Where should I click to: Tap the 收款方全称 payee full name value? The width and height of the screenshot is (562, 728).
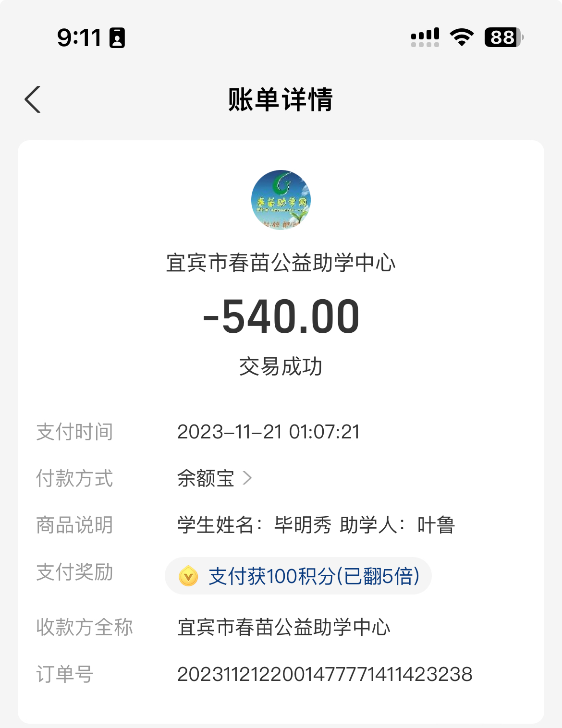(284, 627)
